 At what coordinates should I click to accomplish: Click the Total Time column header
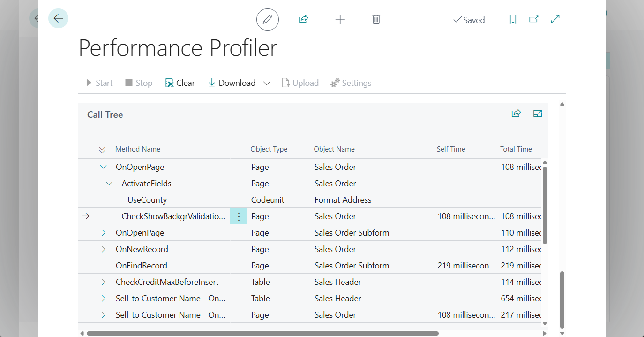click(516, 149)
